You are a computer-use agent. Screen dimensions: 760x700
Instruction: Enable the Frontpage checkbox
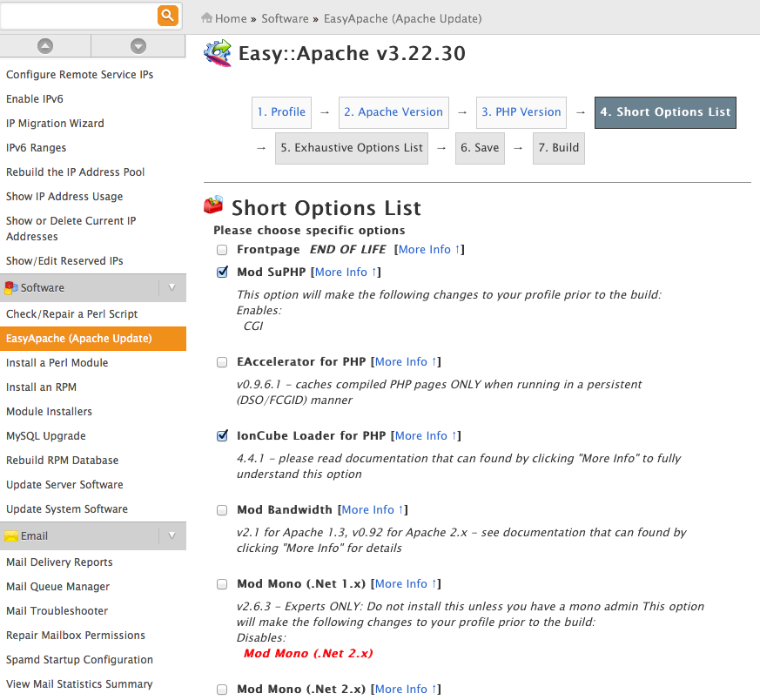coord(222,250)
